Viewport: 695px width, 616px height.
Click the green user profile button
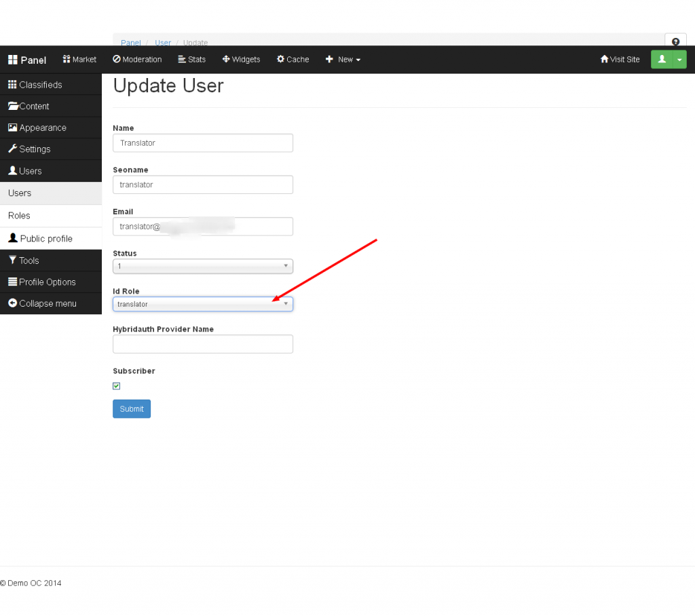[x=662, y=60]
